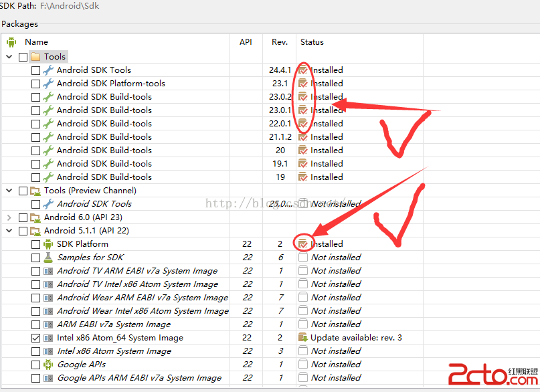Click the Android 5.1.1 (API 22) folder icon
The width and height of the screenshot is (540, 392).
(35, 231)
